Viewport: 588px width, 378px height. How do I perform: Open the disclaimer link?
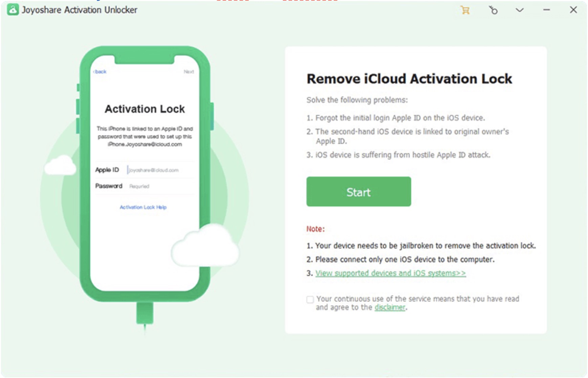click(x=390, y=307)
